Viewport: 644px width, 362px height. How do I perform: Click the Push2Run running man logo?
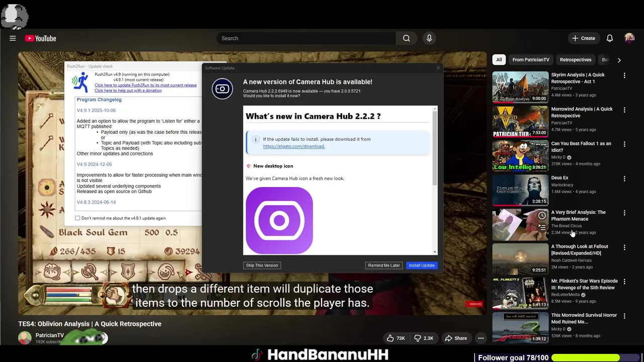(x=80, y=82)
